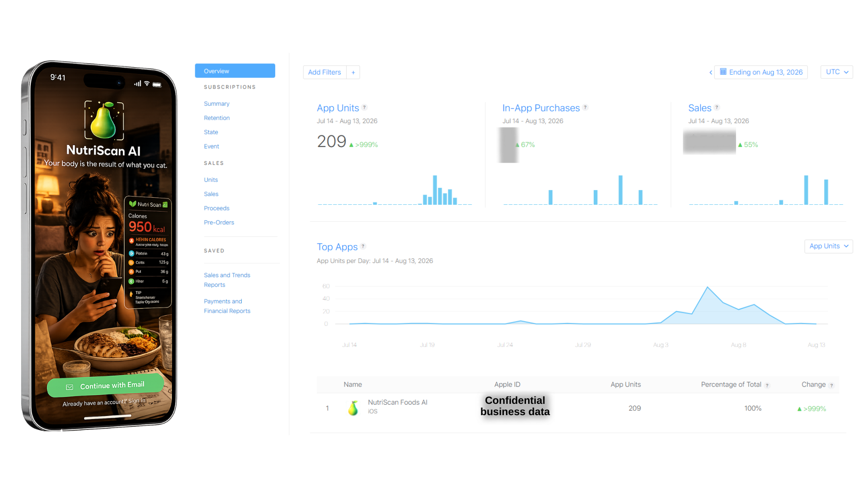
Task: Open Payments and Financial Reports
Action: (227, 306)
